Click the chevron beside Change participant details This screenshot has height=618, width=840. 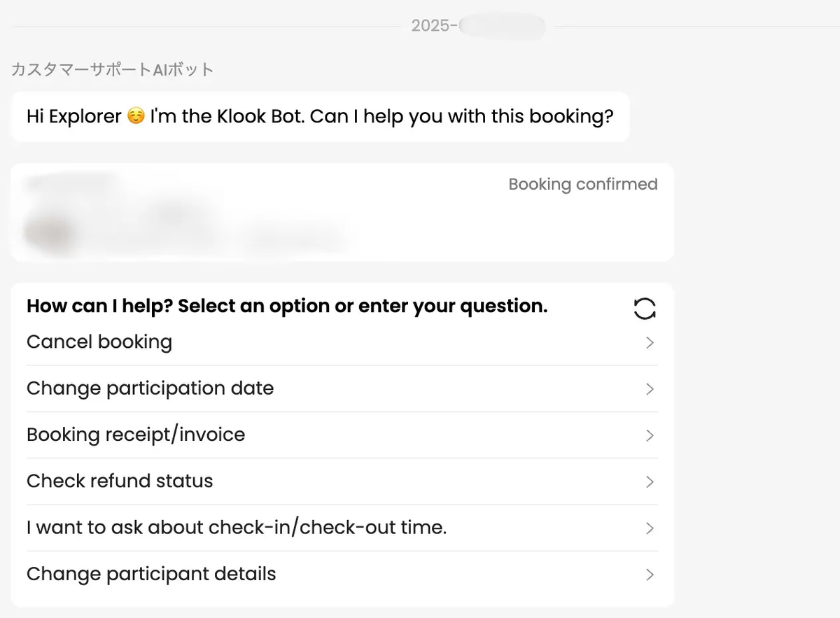[x=650, y=575]
